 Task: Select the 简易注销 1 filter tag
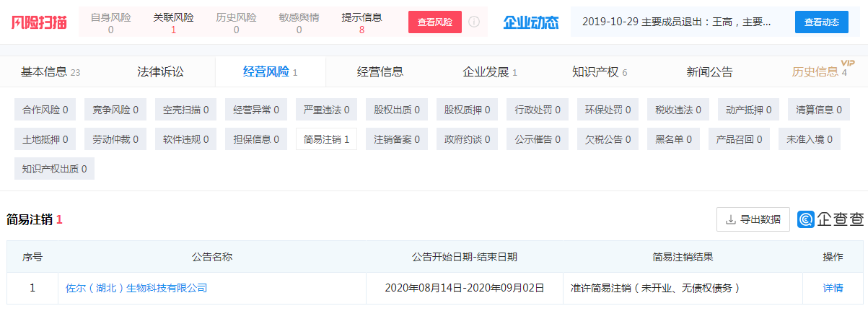pos(326,139)
